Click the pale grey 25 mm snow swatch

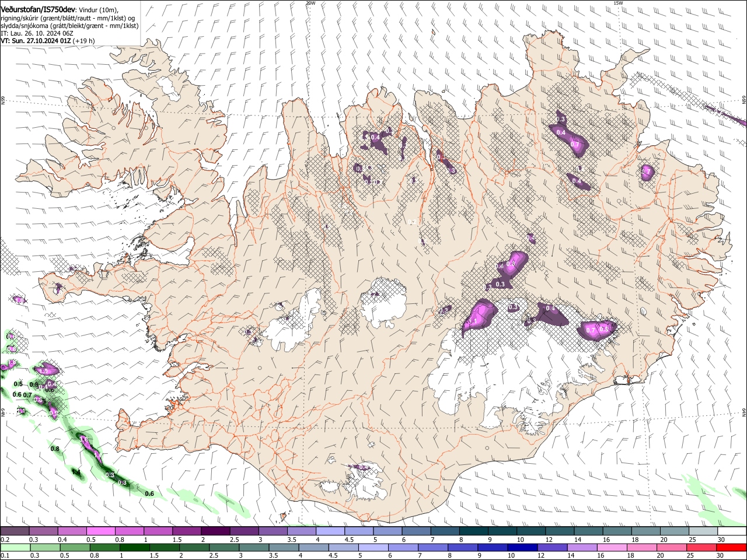[x=703, y=531]
